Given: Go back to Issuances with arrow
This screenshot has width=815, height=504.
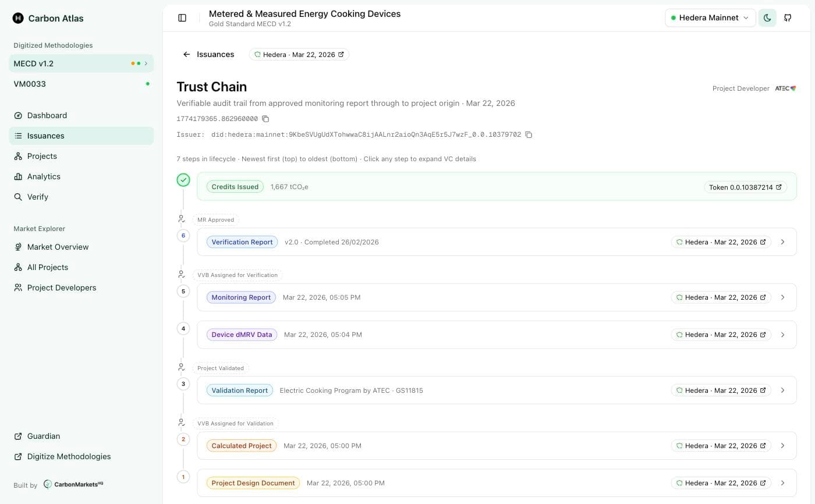Looking at the screenshot, I should tap(208, 54).
